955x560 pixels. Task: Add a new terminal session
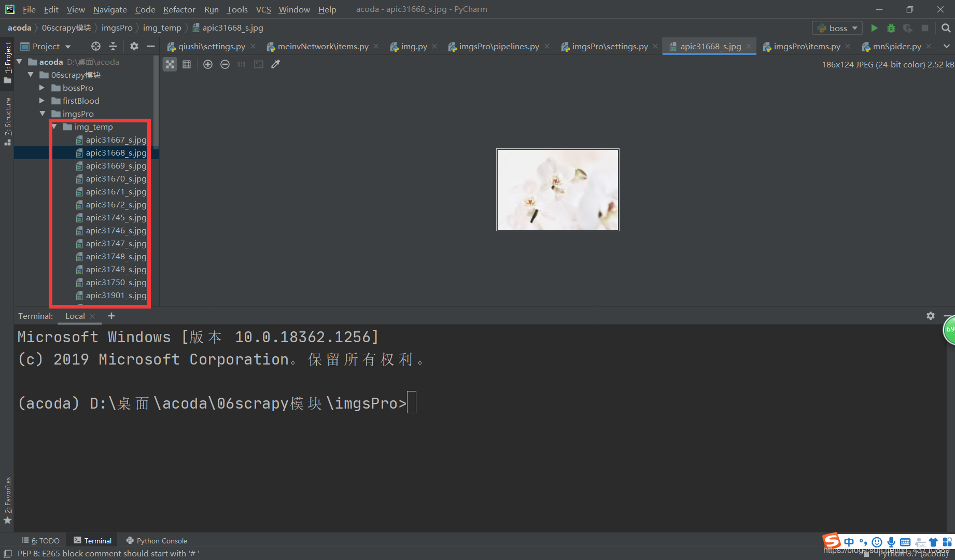(111, 316)
